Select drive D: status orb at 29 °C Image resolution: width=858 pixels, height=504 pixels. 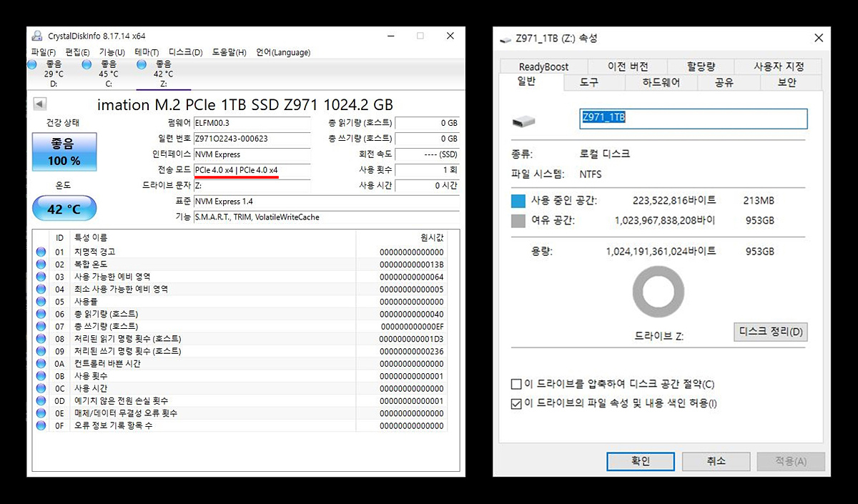point(32,64)
